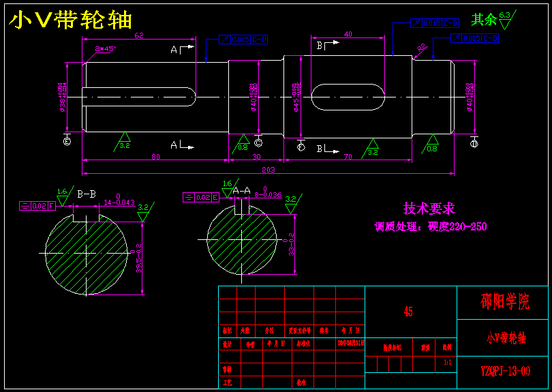The width and height of the screenshot is (552, 392).
Task: Click the 工艺 cell in the title block
Action: 229,382
